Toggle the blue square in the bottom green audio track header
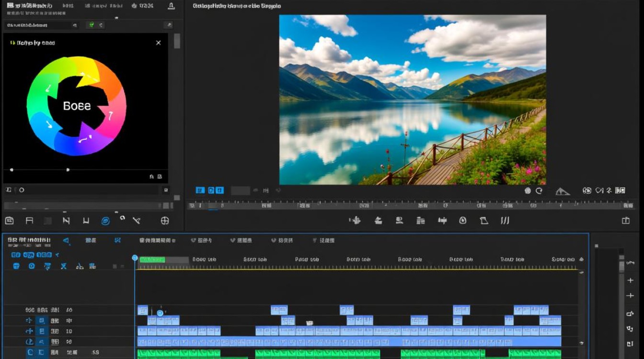Screen dimensions: 644x359 click(x=42, y=352)
